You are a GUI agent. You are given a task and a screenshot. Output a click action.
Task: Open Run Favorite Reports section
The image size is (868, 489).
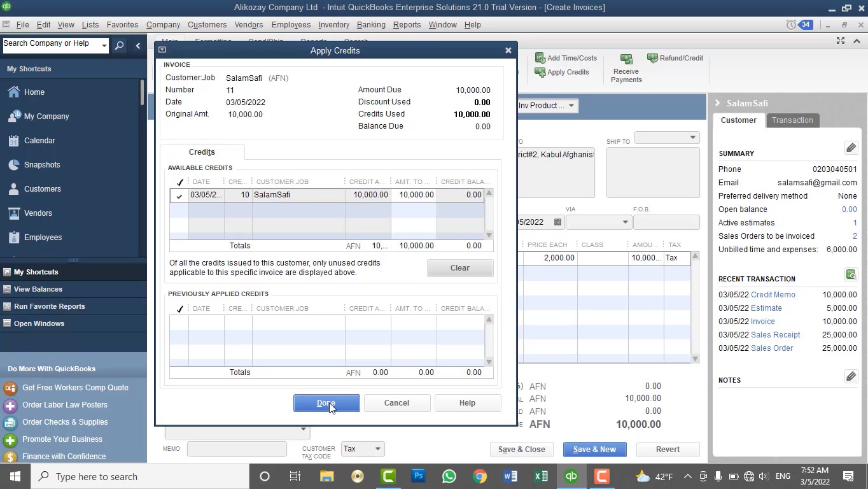(x=49, y=306)
